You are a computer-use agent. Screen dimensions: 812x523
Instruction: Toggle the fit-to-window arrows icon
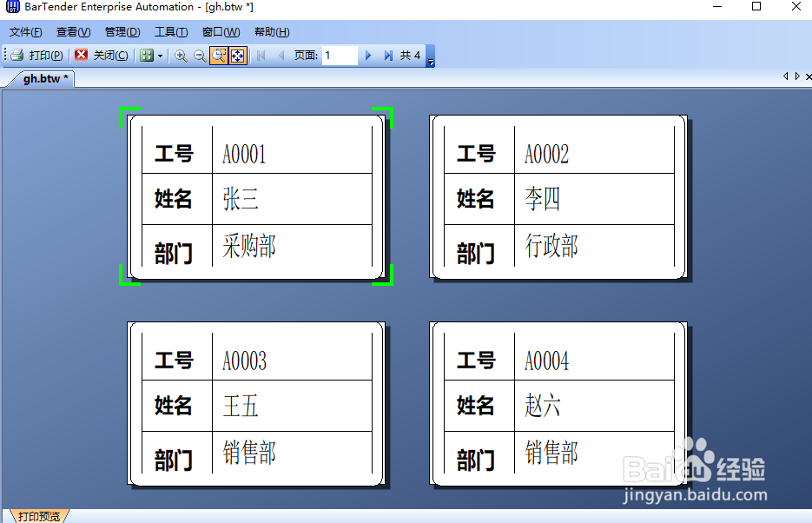pos(238,56)
